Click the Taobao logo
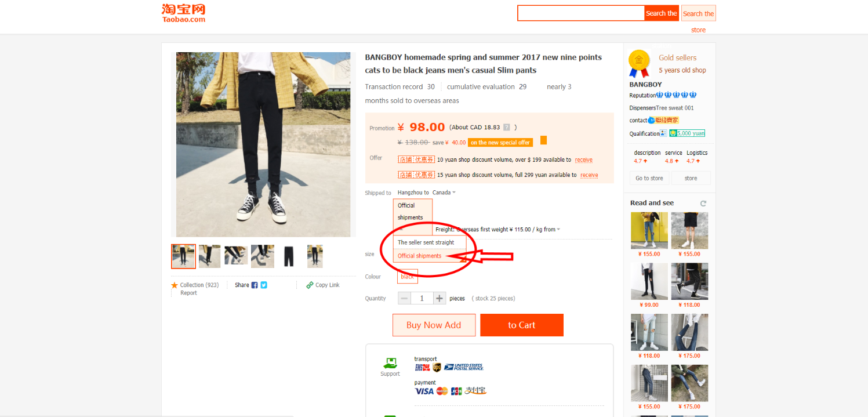This screenshot has height=417, width=868. click(183, 13)
